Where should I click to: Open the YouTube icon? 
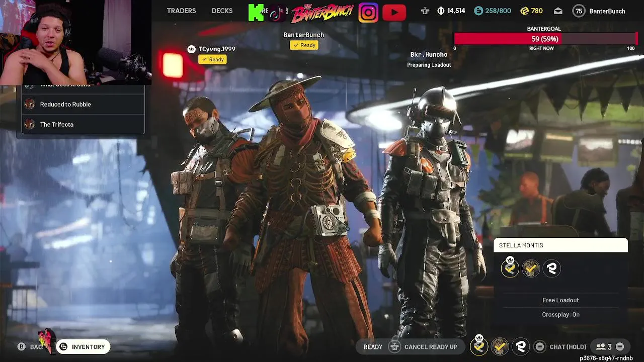point(394,12)
